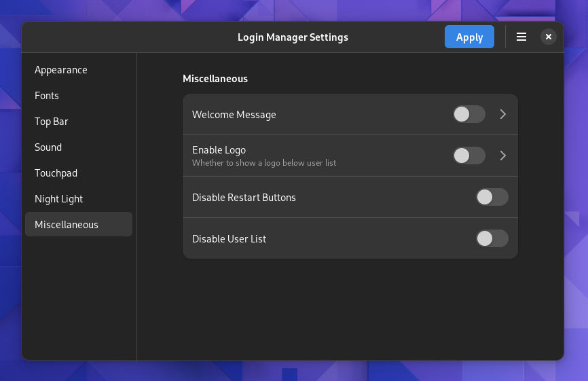The width and height of the screenshot is (588, 381).
Task: Turn on Disable Restart Buttons switch
Action: tap(492, 198)
